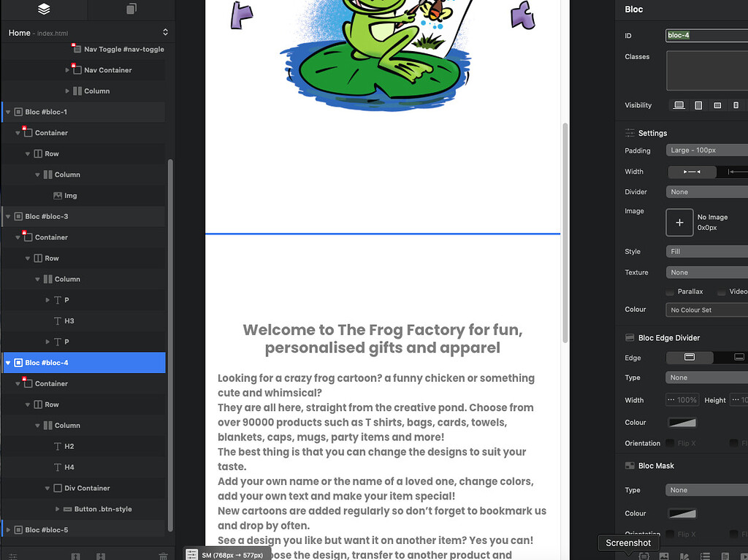Toggle desktop visibility for bloc-4
This screenshot has width=748, height=560.
coord(678,105)
